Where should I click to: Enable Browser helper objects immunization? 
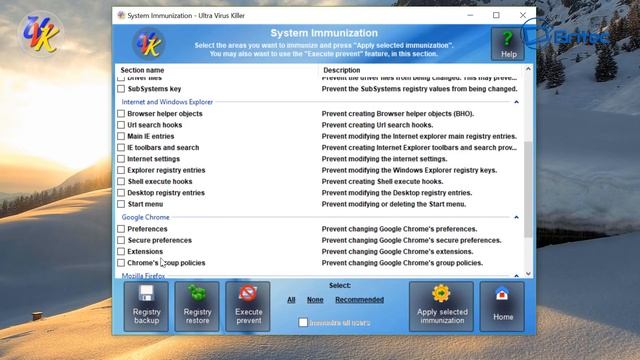[121, 113]
